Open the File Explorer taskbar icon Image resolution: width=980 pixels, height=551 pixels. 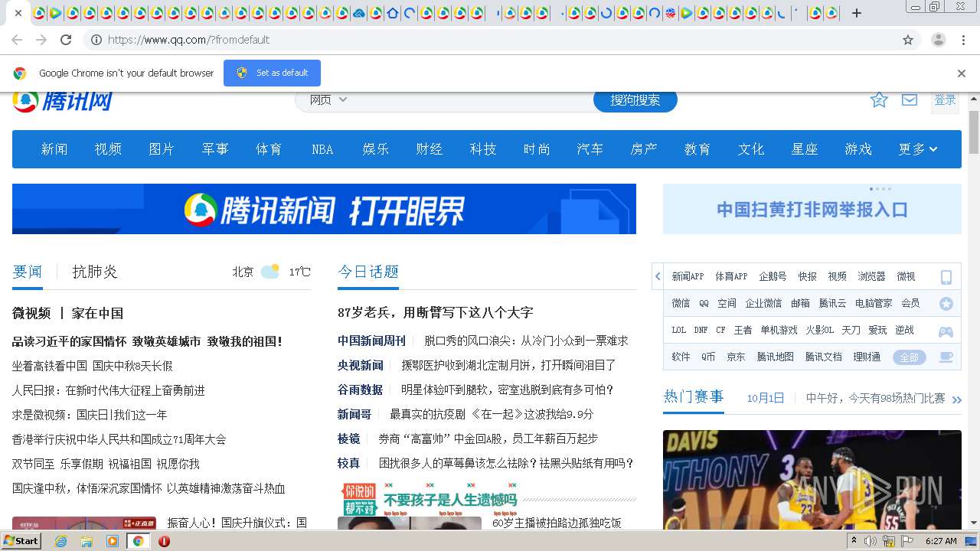pyautogui.click(x=87, y=541)
